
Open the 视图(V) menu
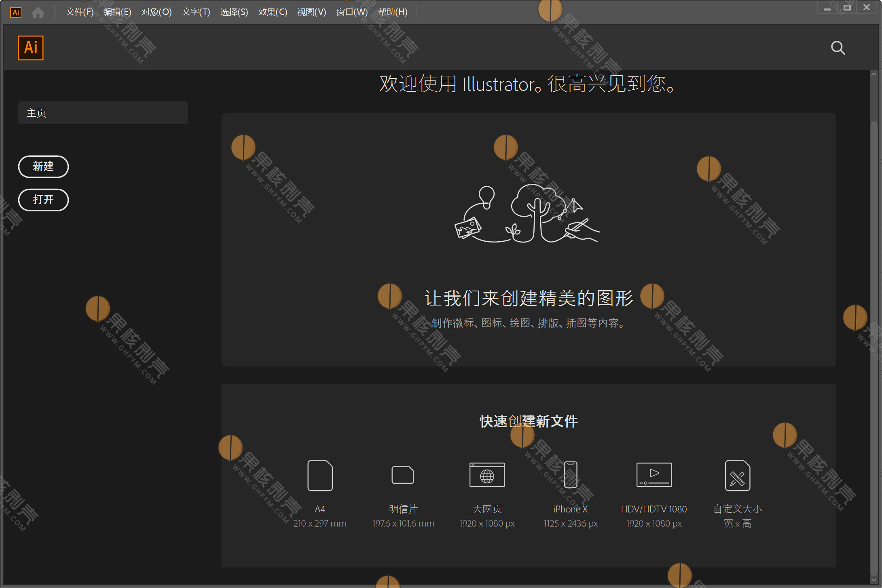[312, 12]
